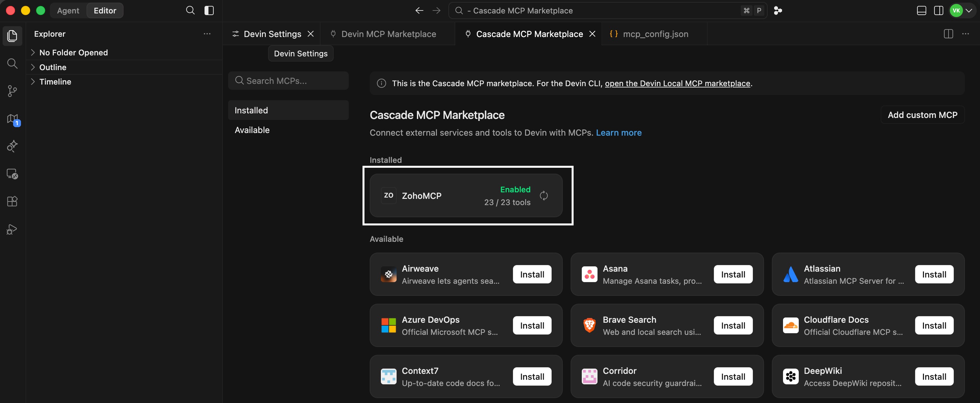Viewport: 980px width, 403px height.
Task: Install the Azure DevOps MCP
Action: coord(532,325)
